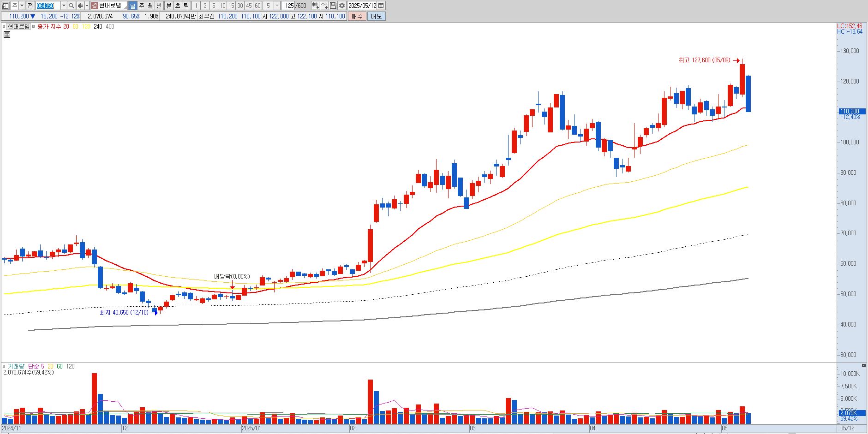
Task: Click the red 경 badge icon
Action: 94,6
